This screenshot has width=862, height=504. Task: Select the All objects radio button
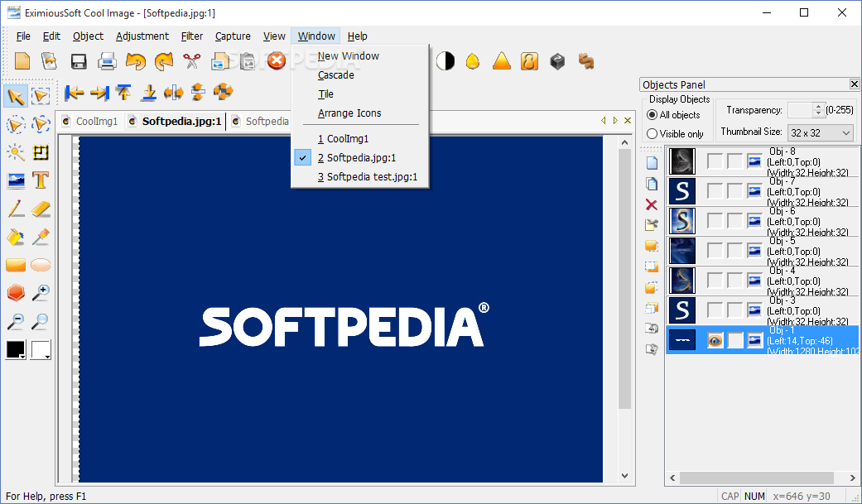click(x=652, y=115)
